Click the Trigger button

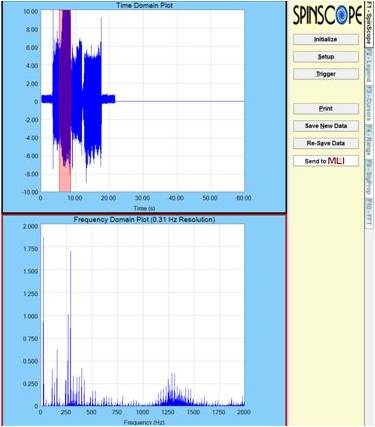pyautogui.click(x=326, y=74)
